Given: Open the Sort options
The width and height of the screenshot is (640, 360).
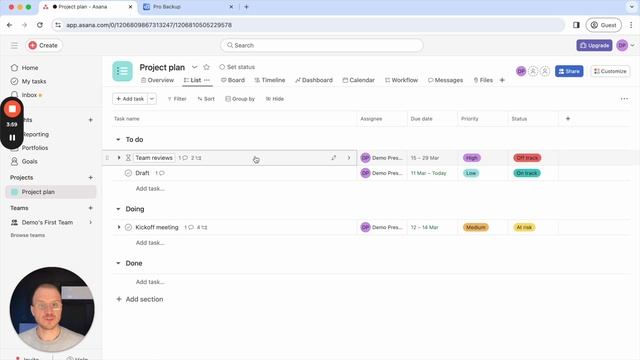Looking at the screenshot, I should click(x=206, y=99).
